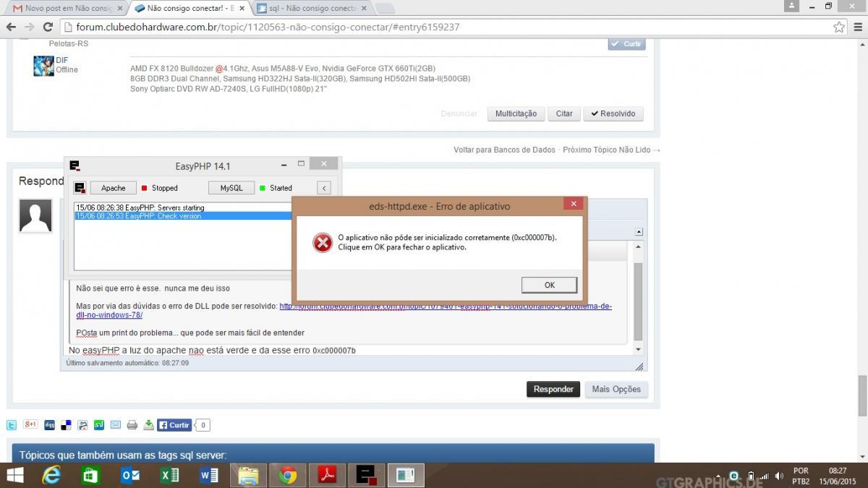Click the last taskbar window icon
Screen dimensions: 868x488
(405, 475)
